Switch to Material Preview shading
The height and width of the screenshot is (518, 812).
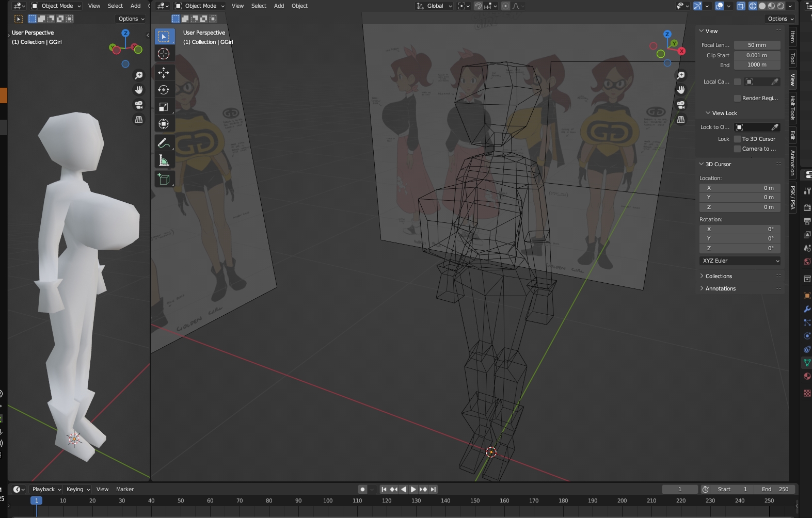pos(771,6)
